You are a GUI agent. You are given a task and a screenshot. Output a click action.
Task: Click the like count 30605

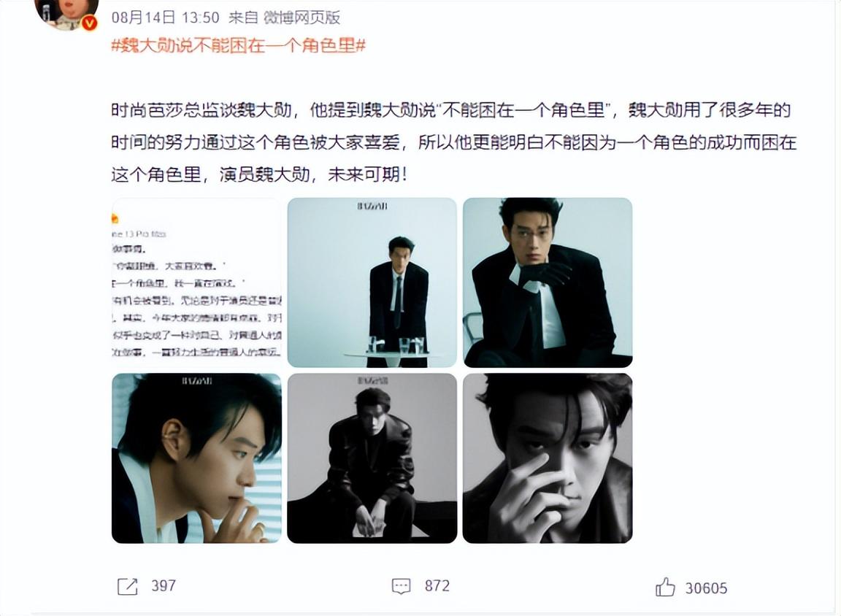pyautogui.click(x=707, y=588)
